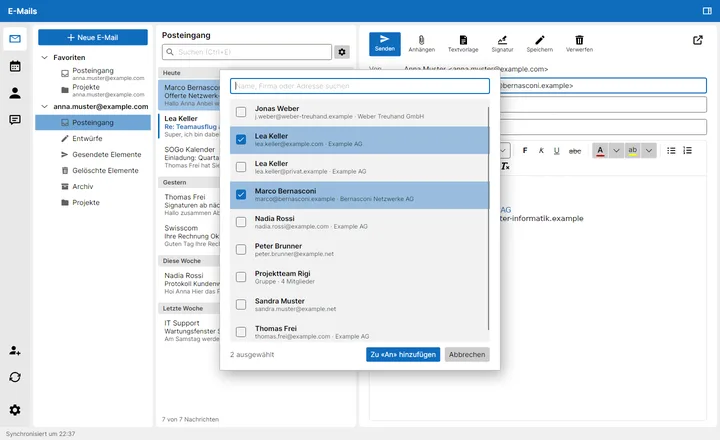Select Gelöschte Elemente folder
This screenshot has height=440, width=720.
93,170
